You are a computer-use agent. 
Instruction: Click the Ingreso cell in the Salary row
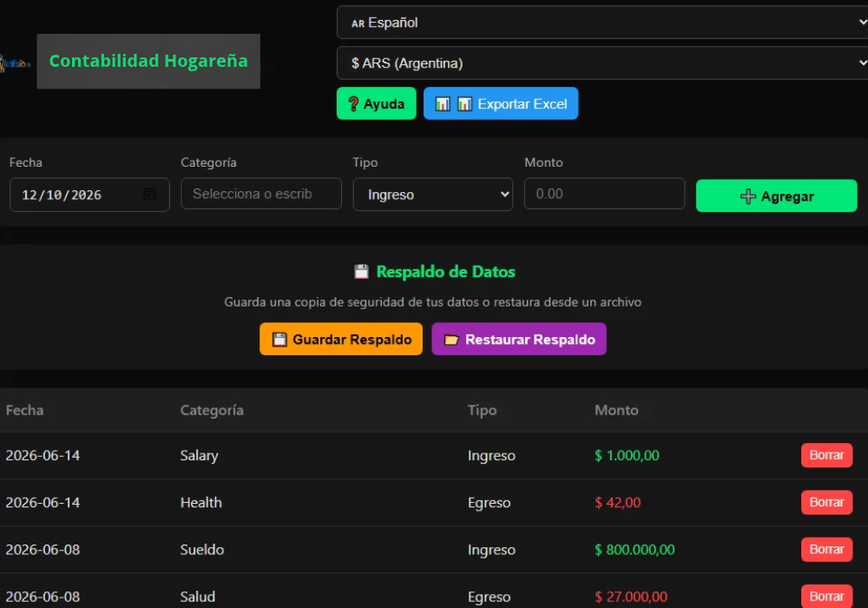pyautogui.click(x=491, y=456)
